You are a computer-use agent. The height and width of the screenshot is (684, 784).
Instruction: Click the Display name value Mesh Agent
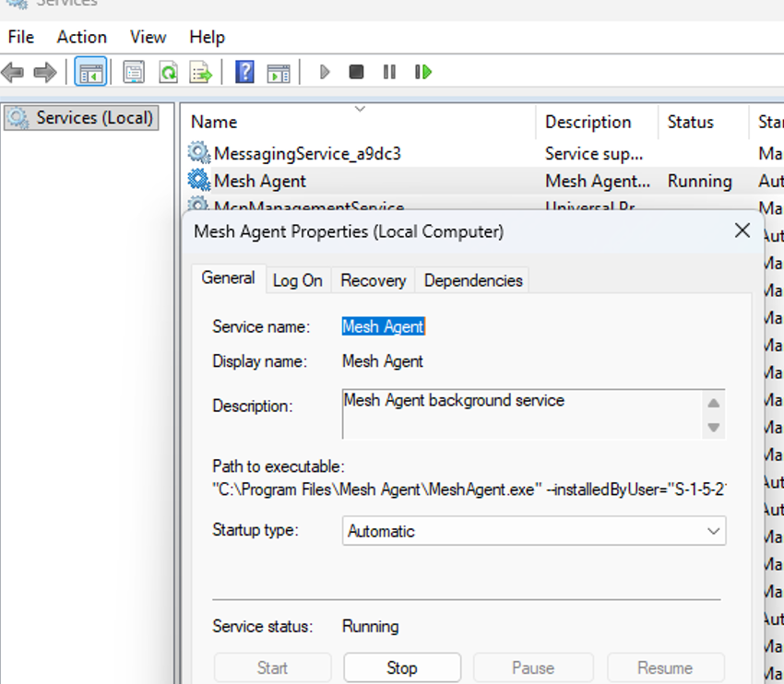tap(383, 361)
